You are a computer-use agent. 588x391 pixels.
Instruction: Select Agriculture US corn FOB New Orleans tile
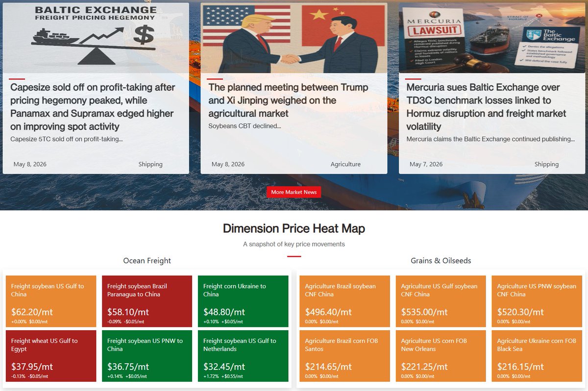pyautogui.click(x=441, y=356)
